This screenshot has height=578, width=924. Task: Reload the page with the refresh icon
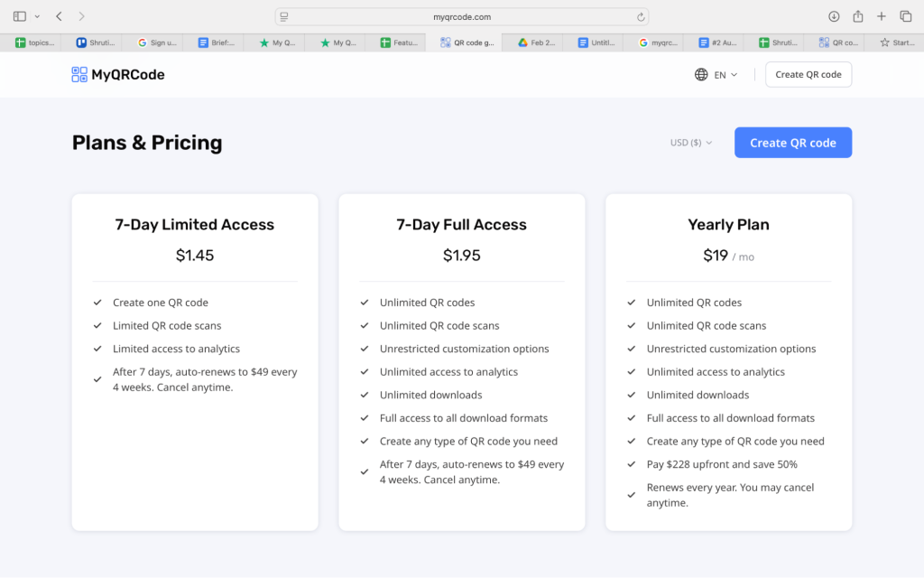pyautogui.click(x=639, y=15)
